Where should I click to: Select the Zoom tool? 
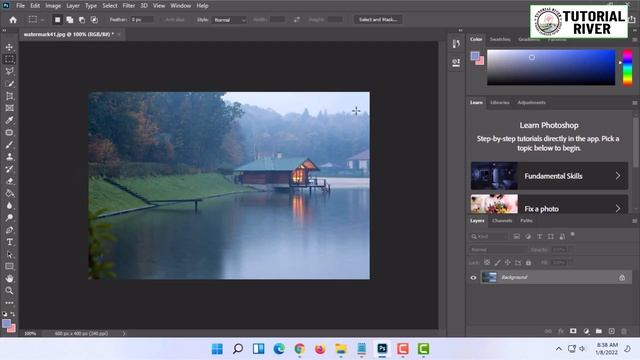coord(9,291)
